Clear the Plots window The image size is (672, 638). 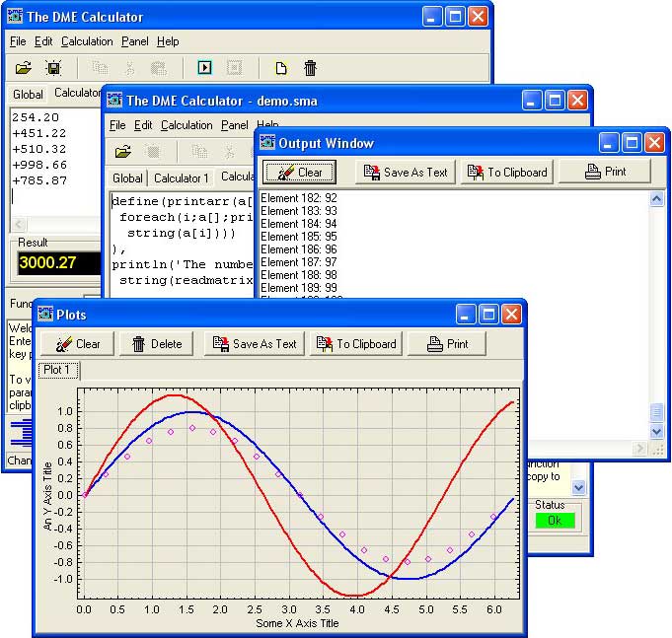(x=78, y=344)
